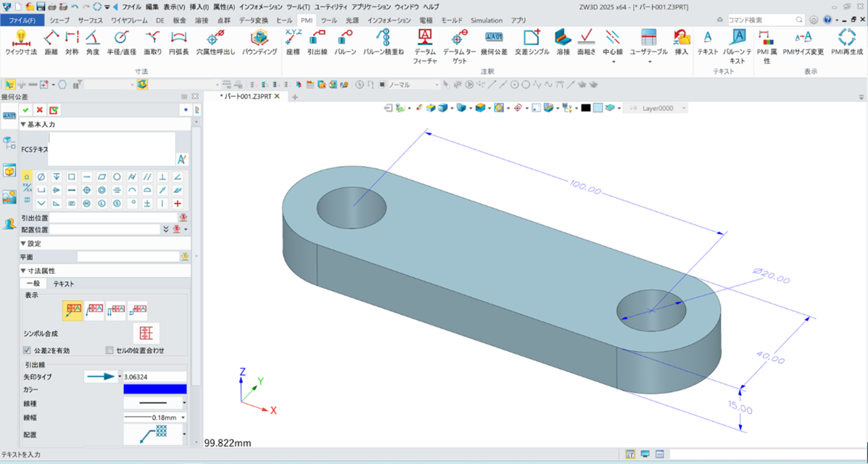The height and width of the screenshot is (464, 868).
Task: Select the バウンディング bounding tool
Action: [259, 43]
